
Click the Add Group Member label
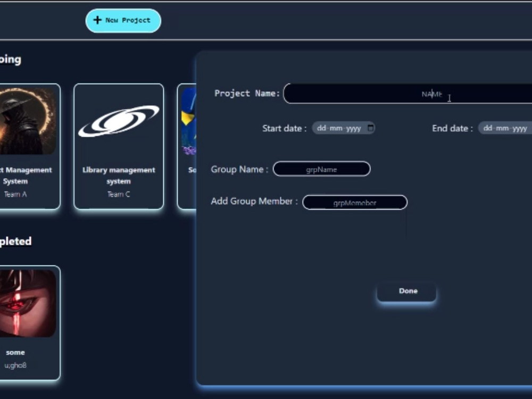[x=254, y=201]
